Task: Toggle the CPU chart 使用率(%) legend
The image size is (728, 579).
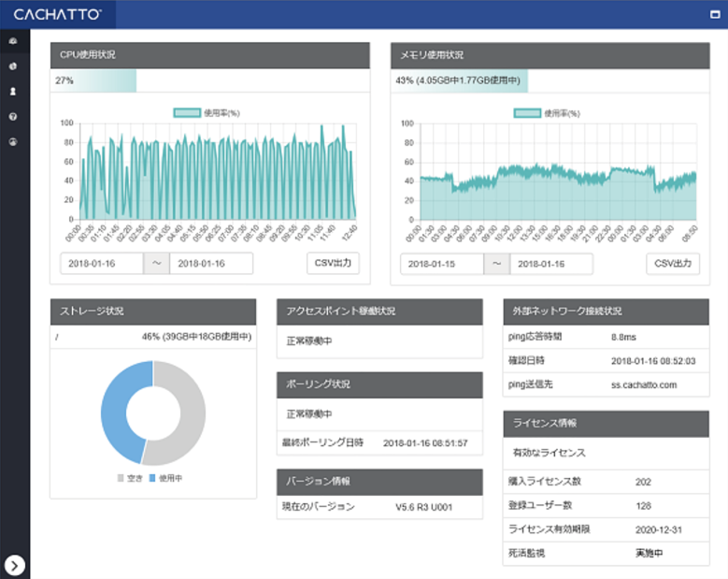Action: point(207,113)
